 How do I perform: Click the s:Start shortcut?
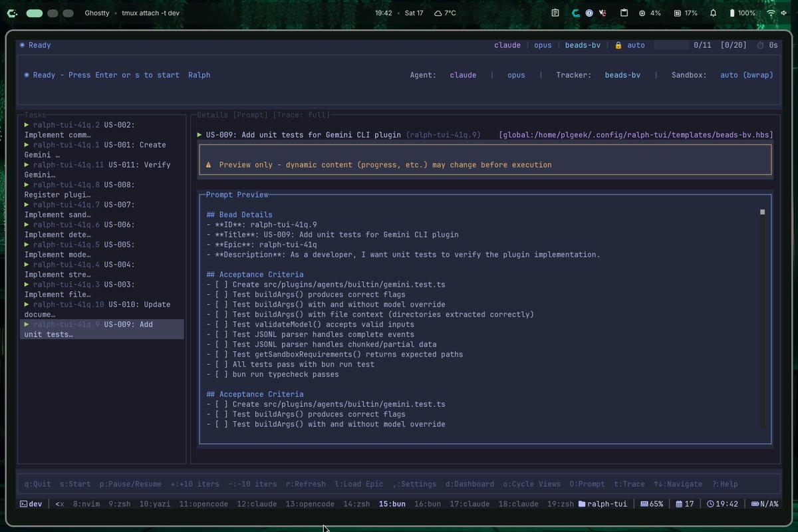(x=75, y=484)
